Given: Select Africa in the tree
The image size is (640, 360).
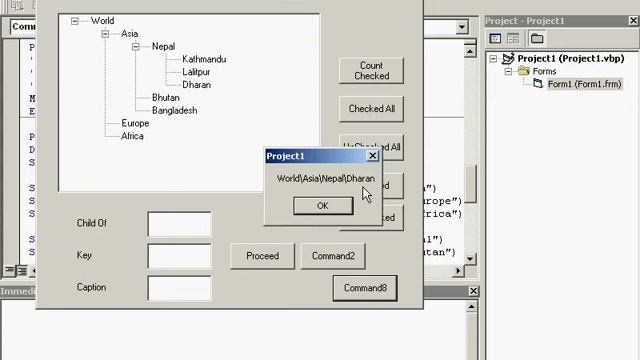Looking at the screenshot, I should point(132,136).
